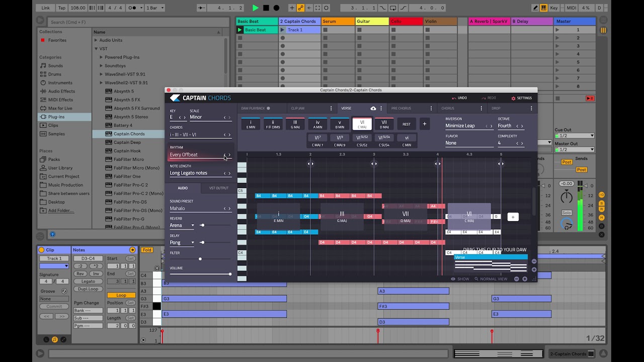The width and height of the screenshot is (644, 362).
Task: Show Launch box via L icon
Action: tap(46, 340)
